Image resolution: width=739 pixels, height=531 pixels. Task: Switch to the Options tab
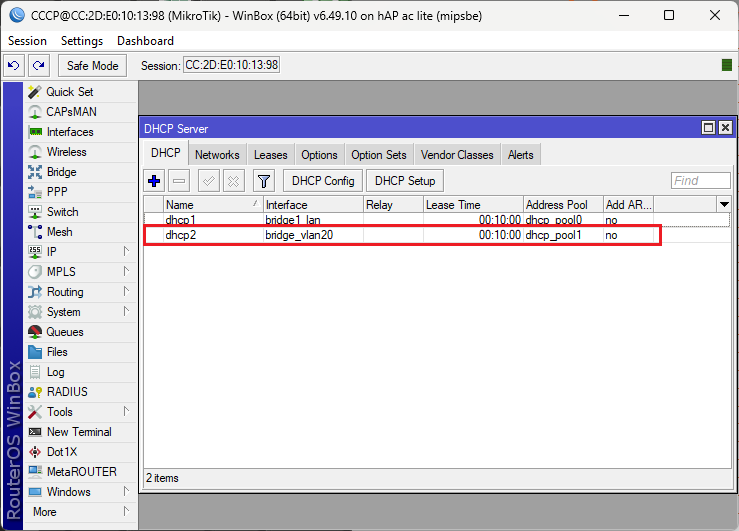(319, 155)
